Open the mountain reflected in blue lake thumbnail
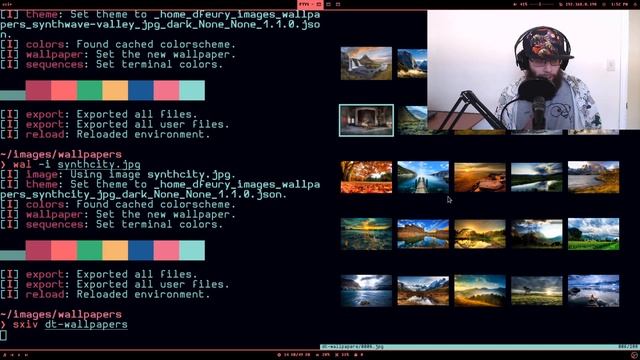This screenshot has height=360, width=640. click(423, 234)
